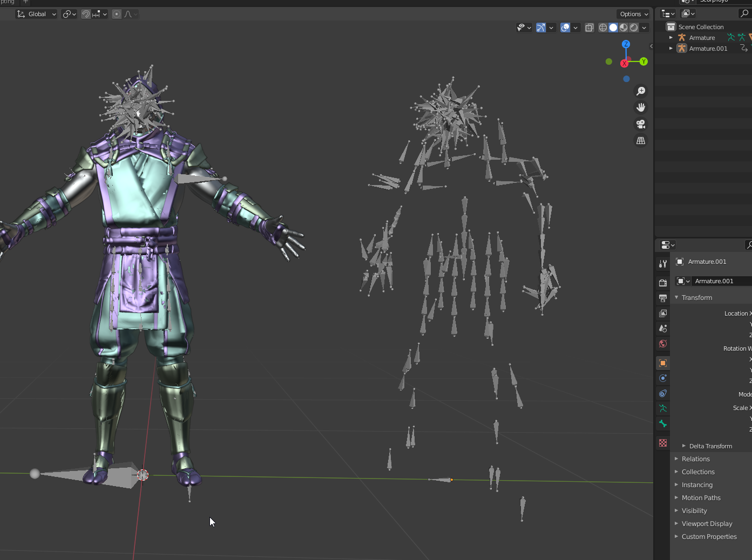Expand the Delta Transform panel

(684, 446)
